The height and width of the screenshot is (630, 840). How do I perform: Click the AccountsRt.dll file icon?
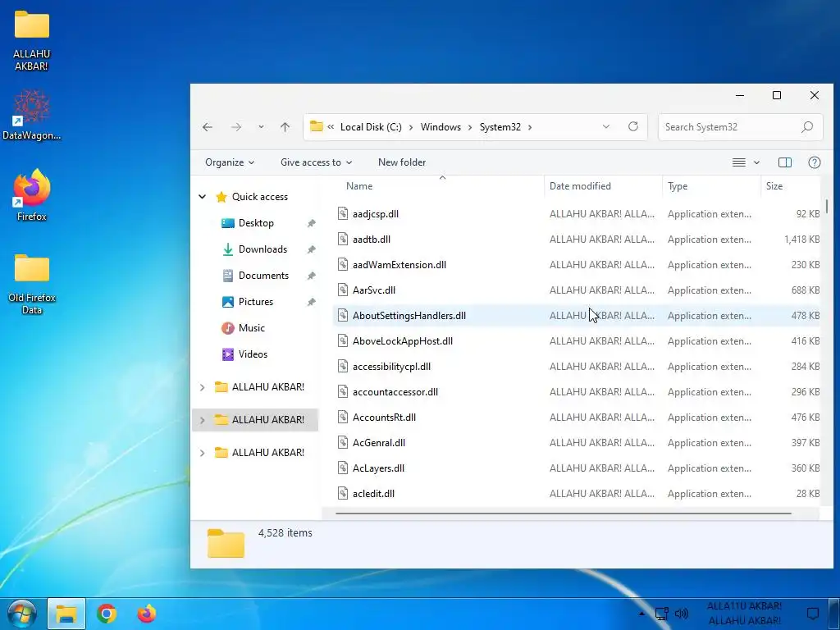point(343,418)
